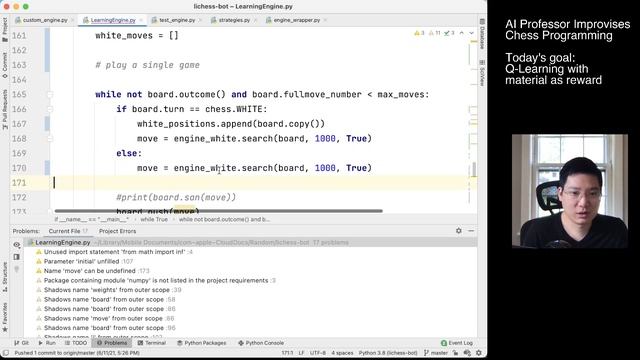Switch to test_engine.py tab
The height and width of the screenshot is (360, 640).
tap(173, 20)
